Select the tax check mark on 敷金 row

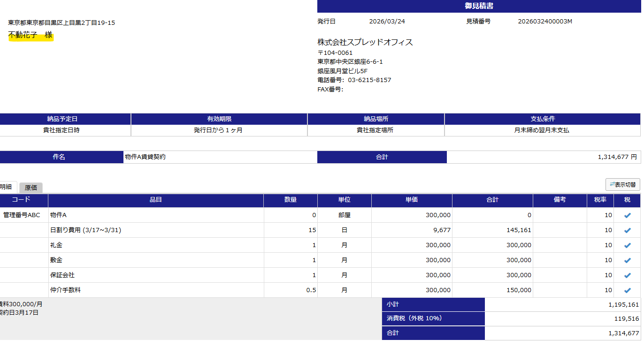point(627,260)
